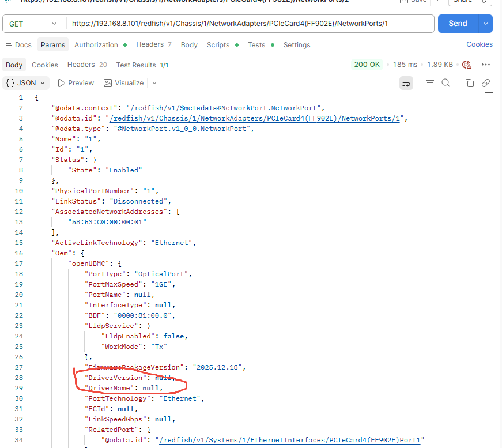Switch to the Scripts tab
This screenshot has width=502, height=448.
coord(222,45)
